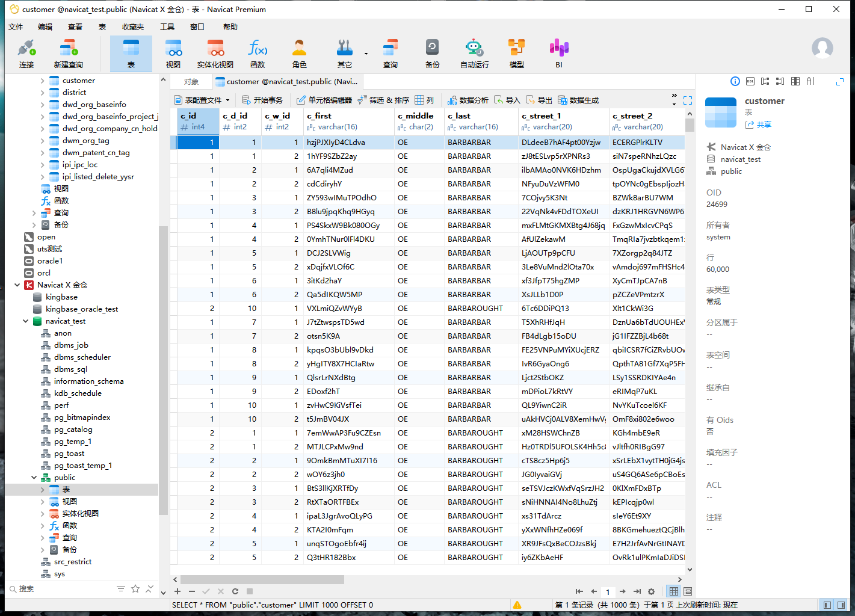Select the 表 (Table) toolbar button
855x616 pixels.
click(131, 54)
